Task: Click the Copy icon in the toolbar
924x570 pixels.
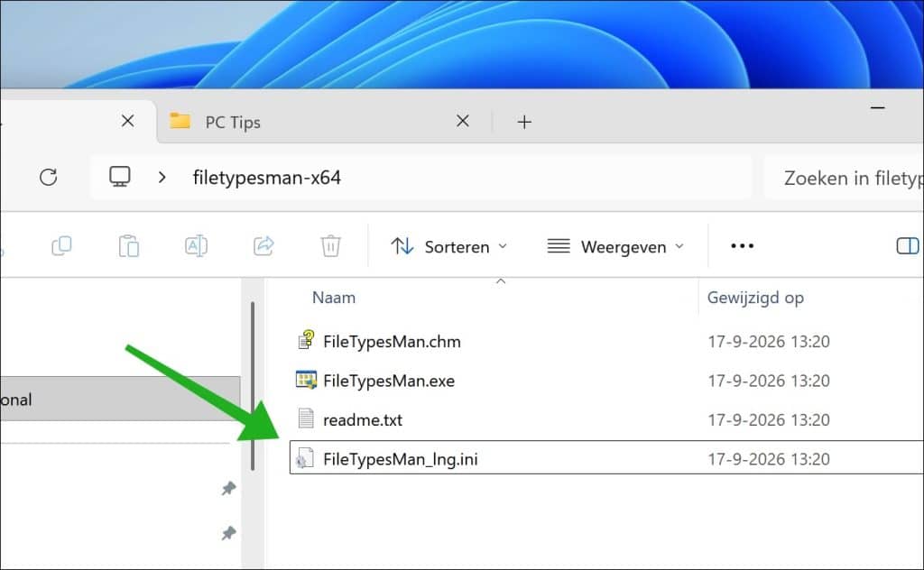Action: [62, 245]
